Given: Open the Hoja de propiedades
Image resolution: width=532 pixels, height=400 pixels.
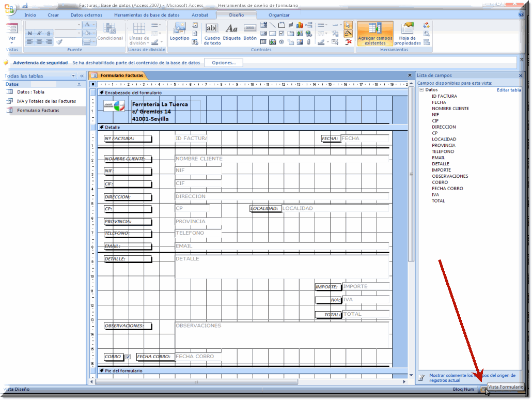Looking at the screenshot, I should click(x=408, y=33).
